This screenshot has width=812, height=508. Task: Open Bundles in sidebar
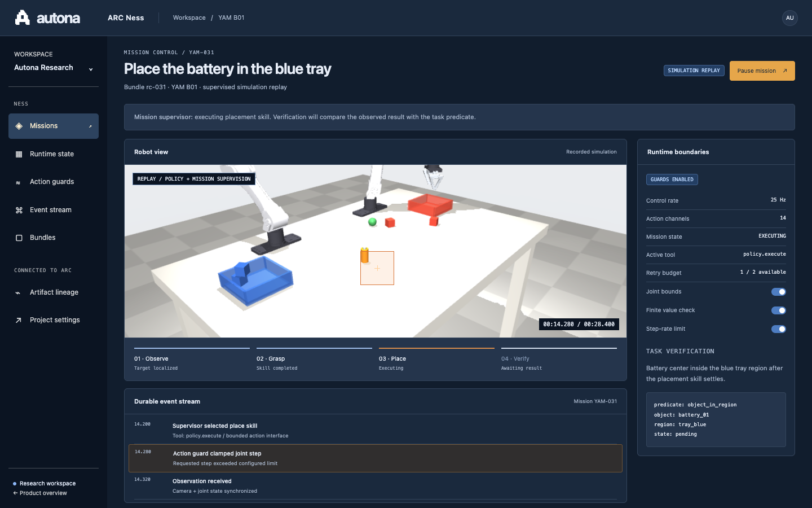[x=54, y=238]
